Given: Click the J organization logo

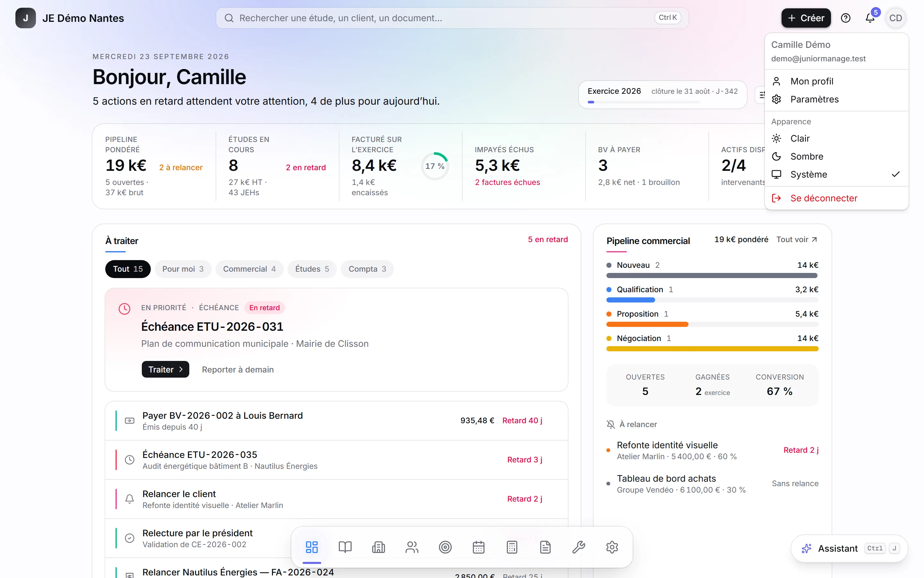Looking at the screenshot, I should pyautogui.click(x=26, y=18).
